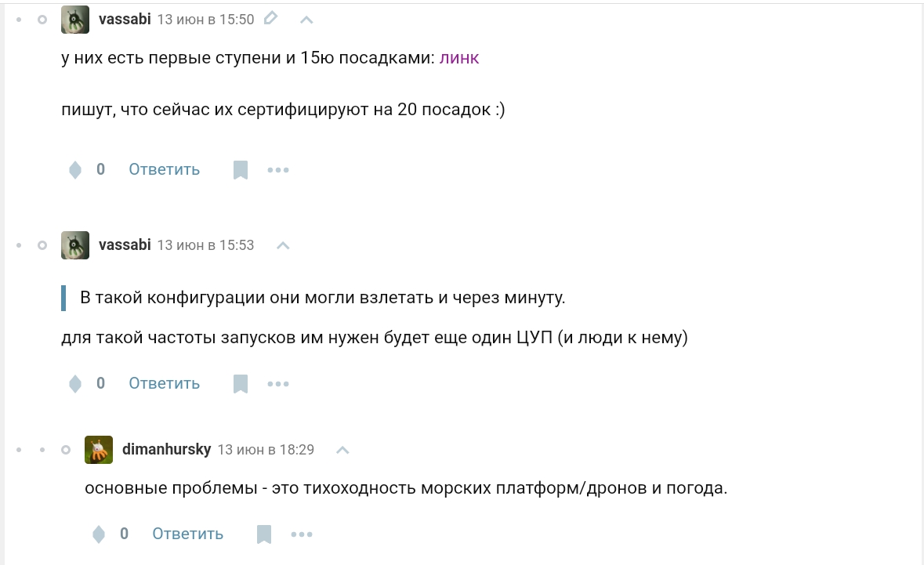Reply to the comment about 20 посадок

(x=164, y=170)
